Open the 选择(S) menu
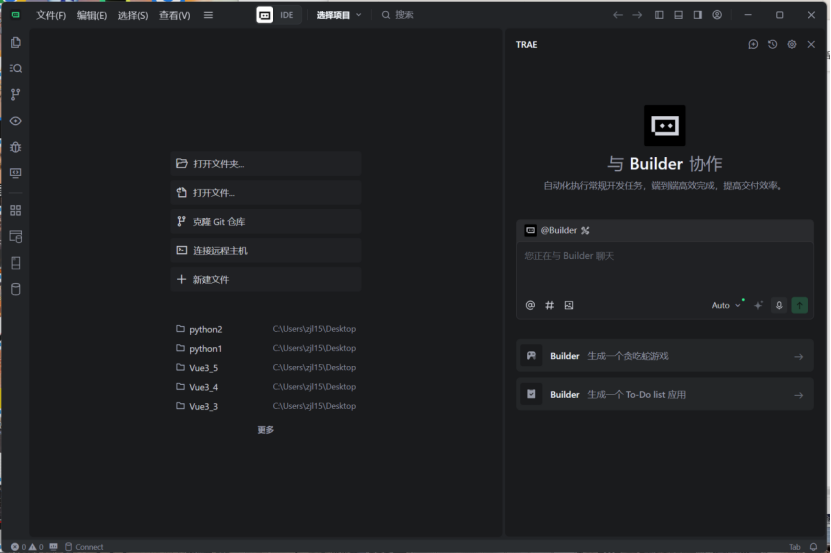Viewport: 831px width, 553px height. [x=132, y=15]
